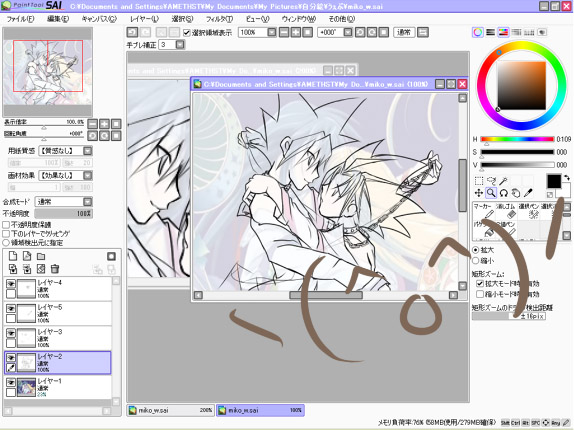The width and height of the screenshot is (574, 430).
Task: Adjust the 不透明度 layer opacity slider
Action: point(63,213)
